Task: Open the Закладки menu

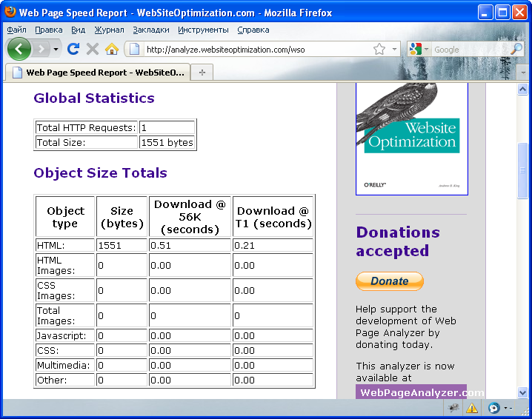Action: [x=151, y=30]
